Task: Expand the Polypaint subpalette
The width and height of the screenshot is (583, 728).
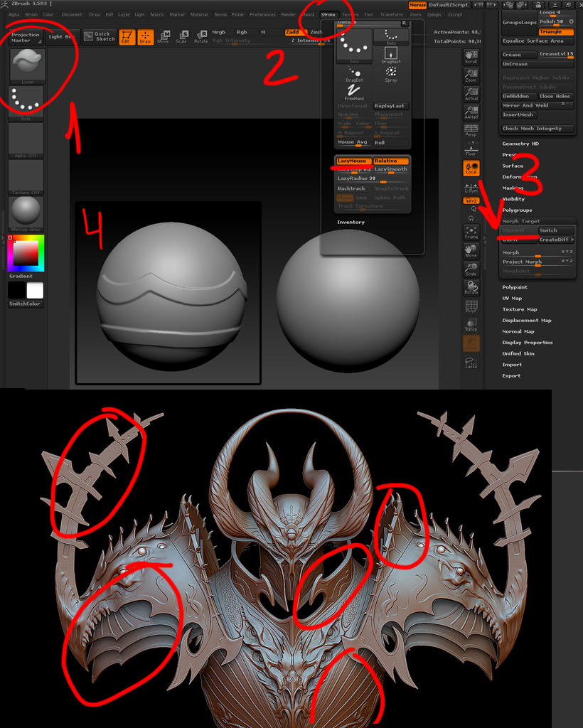Action: pyautogui.click(x=515, y=287)
